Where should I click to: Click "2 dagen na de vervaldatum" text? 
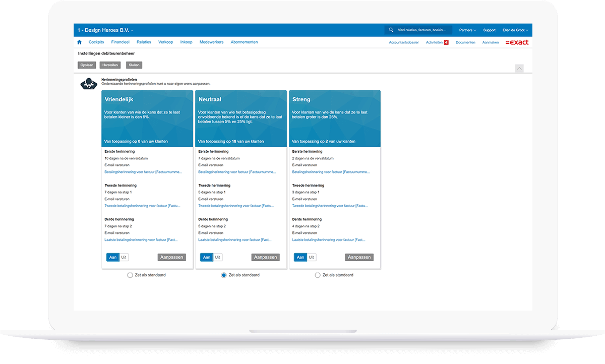(x=312, y=158)
